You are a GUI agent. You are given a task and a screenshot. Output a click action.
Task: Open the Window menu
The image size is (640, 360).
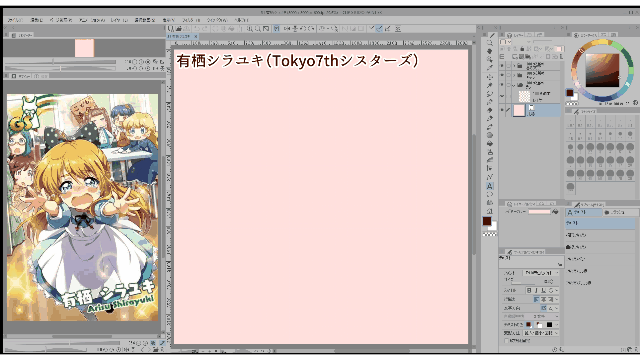click(216, 20)
